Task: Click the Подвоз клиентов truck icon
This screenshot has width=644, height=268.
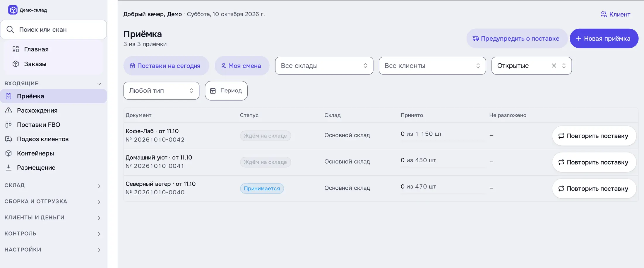Action: pyautogui.click(x=8, y=139)
